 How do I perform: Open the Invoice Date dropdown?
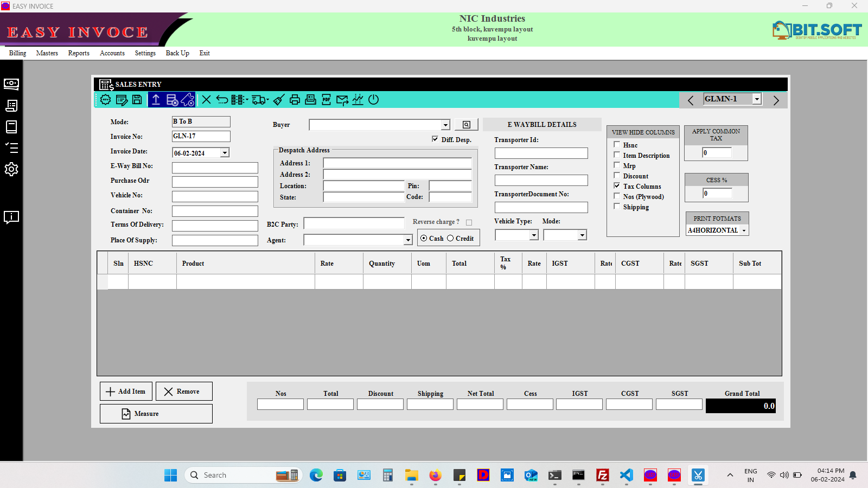click(x=225, y=153)
